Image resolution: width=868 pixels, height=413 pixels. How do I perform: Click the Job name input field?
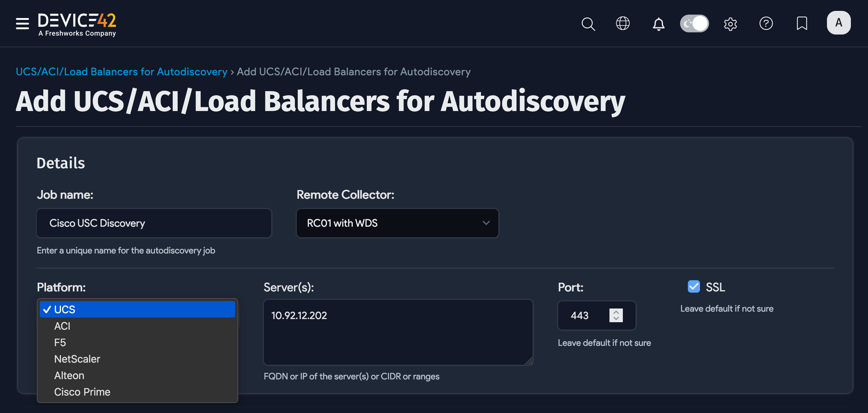coord(154,223)
